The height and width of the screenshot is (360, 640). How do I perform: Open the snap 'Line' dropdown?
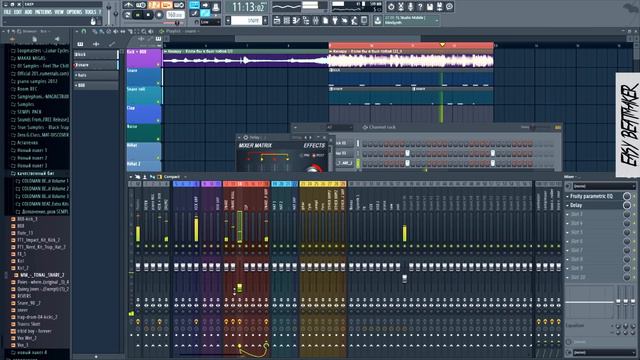pos(210,22)
